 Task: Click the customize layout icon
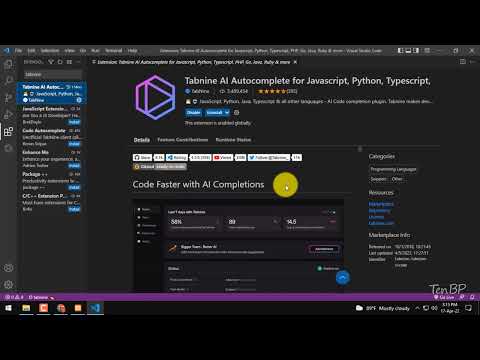click(427, 51)
